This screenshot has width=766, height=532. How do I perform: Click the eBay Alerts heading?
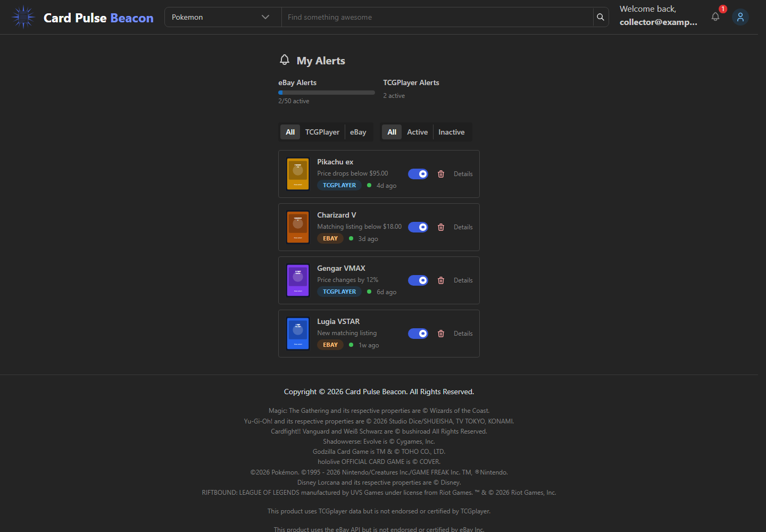297,82
